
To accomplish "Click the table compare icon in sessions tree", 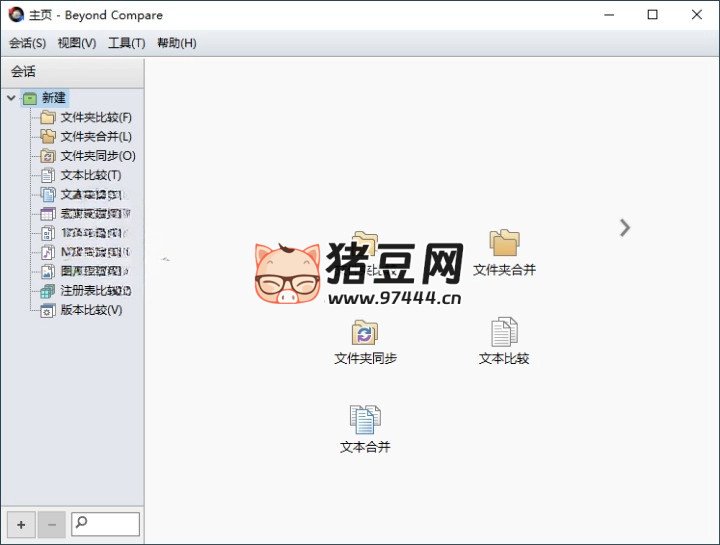I will 48,214.
